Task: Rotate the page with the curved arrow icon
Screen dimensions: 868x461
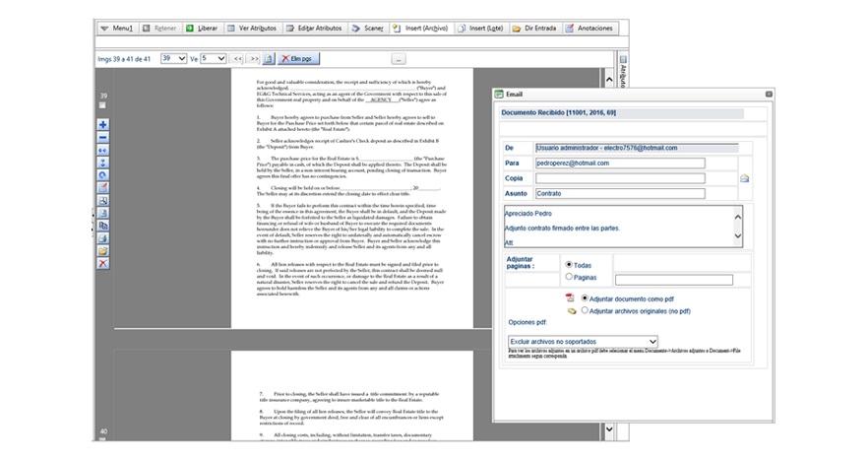Action: (103, 175)
